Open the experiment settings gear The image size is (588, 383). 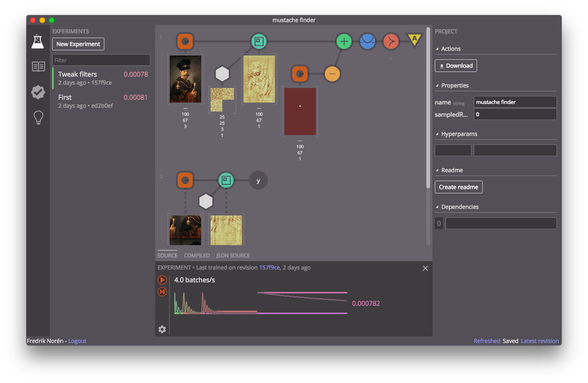coord(162,329)
